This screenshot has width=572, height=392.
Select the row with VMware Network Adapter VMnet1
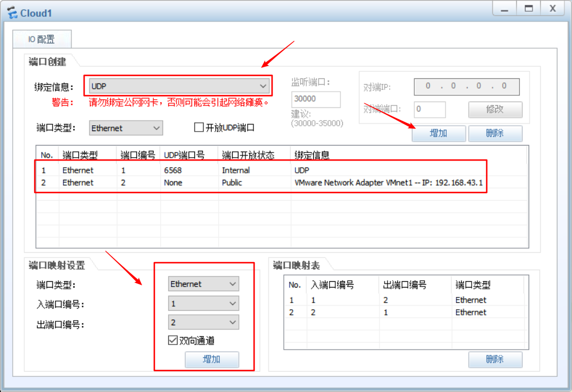click(x=281, y=183)
